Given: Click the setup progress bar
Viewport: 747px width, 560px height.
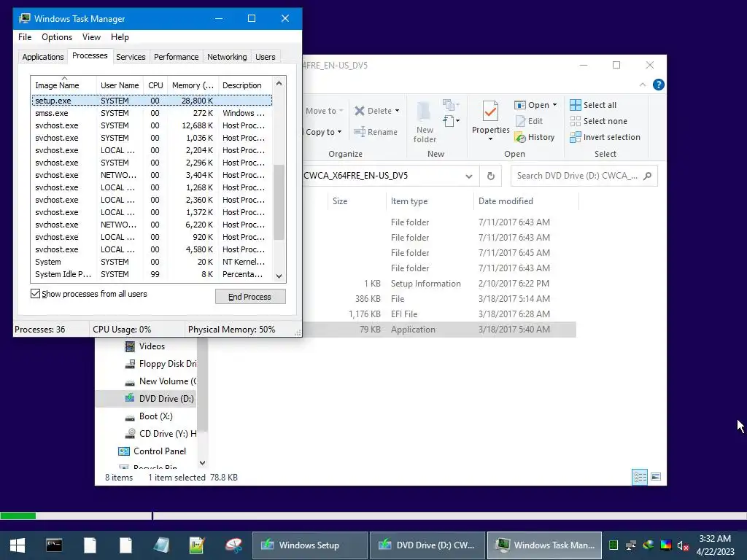Looking at the screenshot, I should pos(373,516).
